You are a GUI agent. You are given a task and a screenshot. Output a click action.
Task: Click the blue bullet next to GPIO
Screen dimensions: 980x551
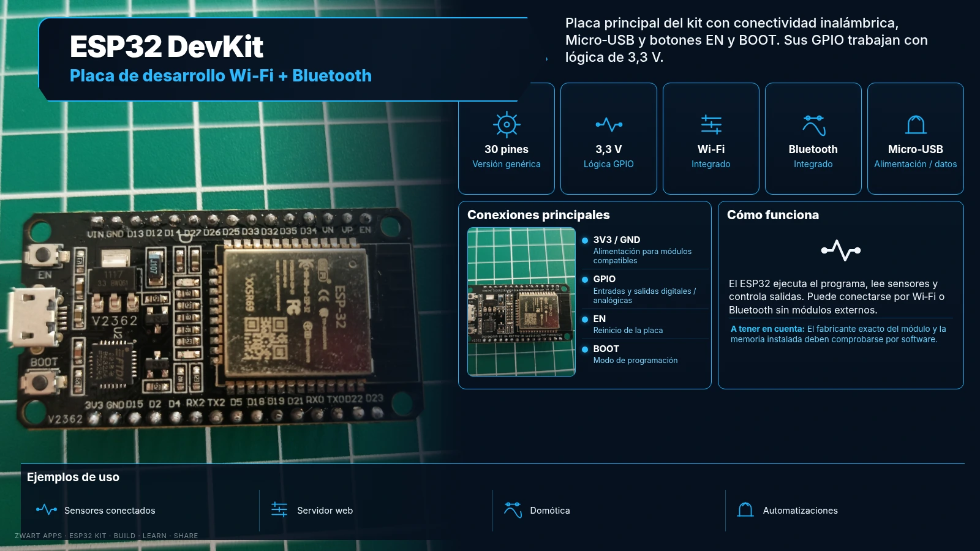coord(585,279)
